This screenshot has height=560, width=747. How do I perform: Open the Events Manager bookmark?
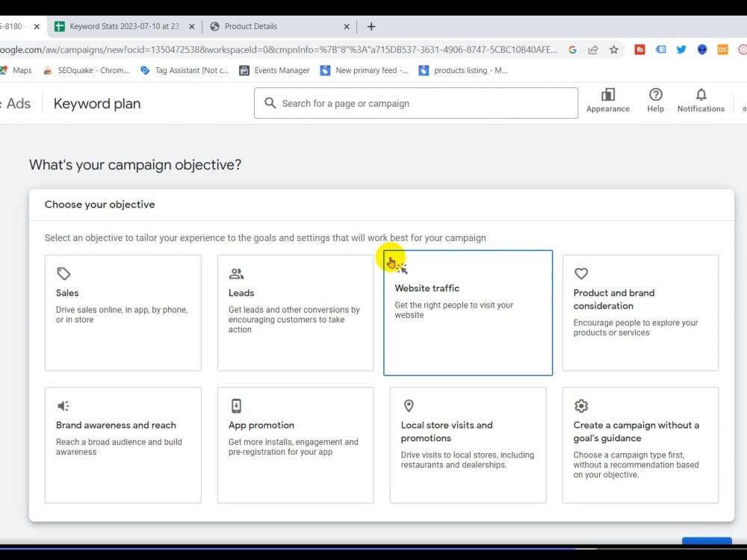274,70
